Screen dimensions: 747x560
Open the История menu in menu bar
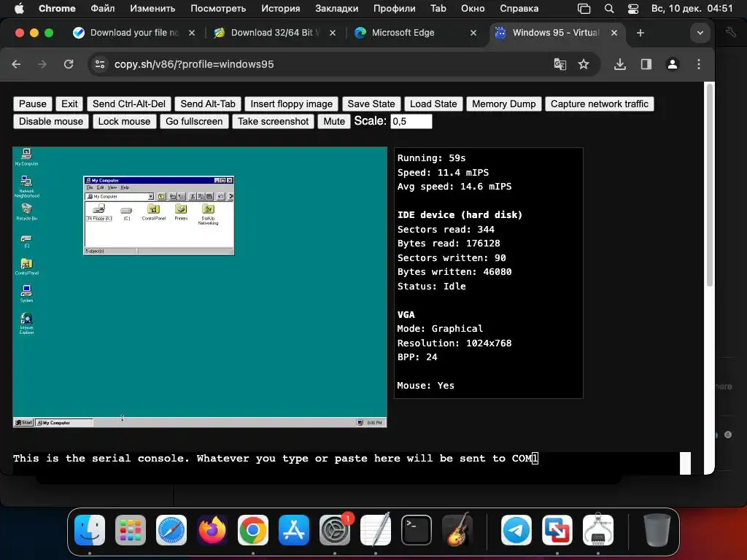280,8
